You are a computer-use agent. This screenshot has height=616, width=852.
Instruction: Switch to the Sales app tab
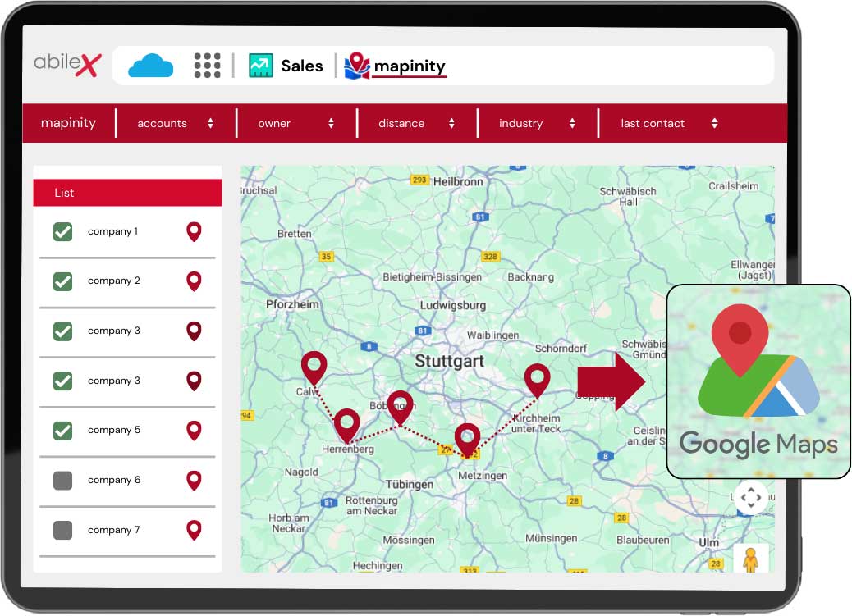301,66
